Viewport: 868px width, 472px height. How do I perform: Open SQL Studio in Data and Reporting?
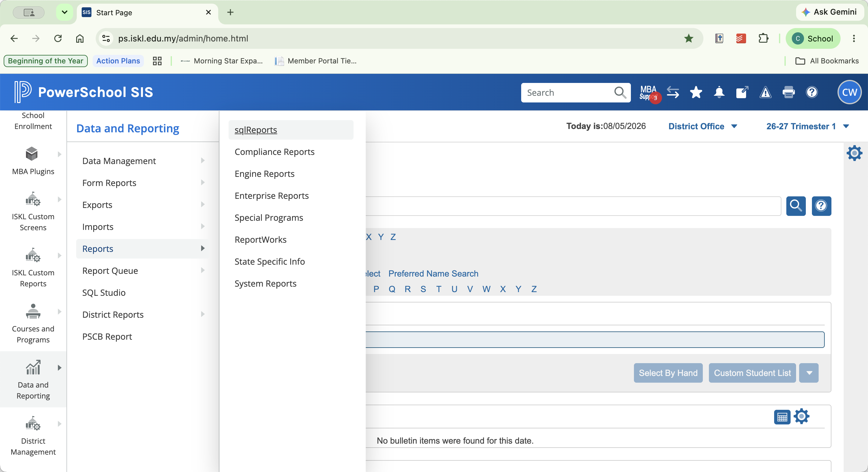pyautogui.click(x=104, y=292)
